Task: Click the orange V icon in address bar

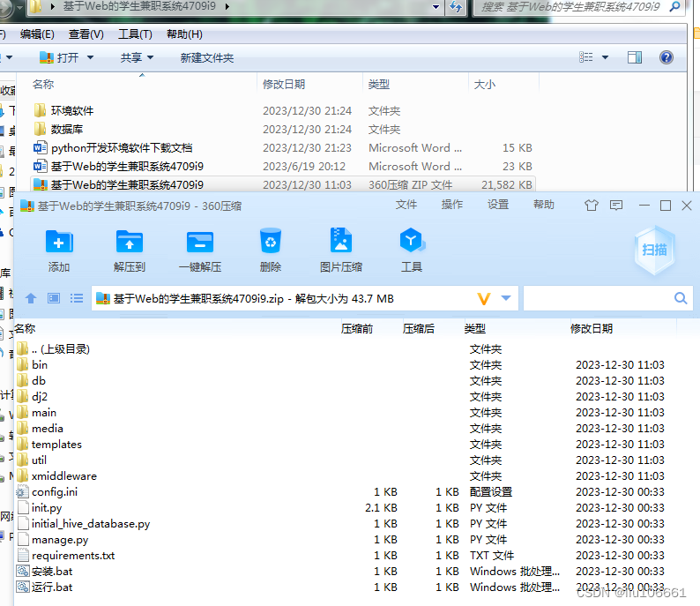Action: click(484, 298)
